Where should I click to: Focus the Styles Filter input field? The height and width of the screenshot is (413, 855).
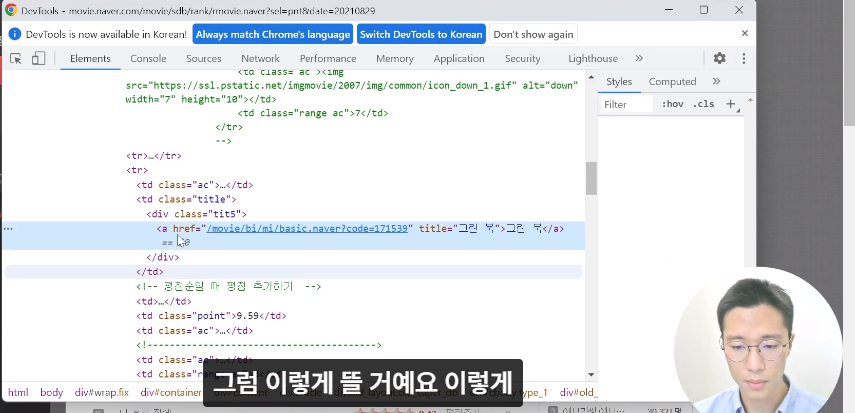pyautogui.click(x=627, y=104)
